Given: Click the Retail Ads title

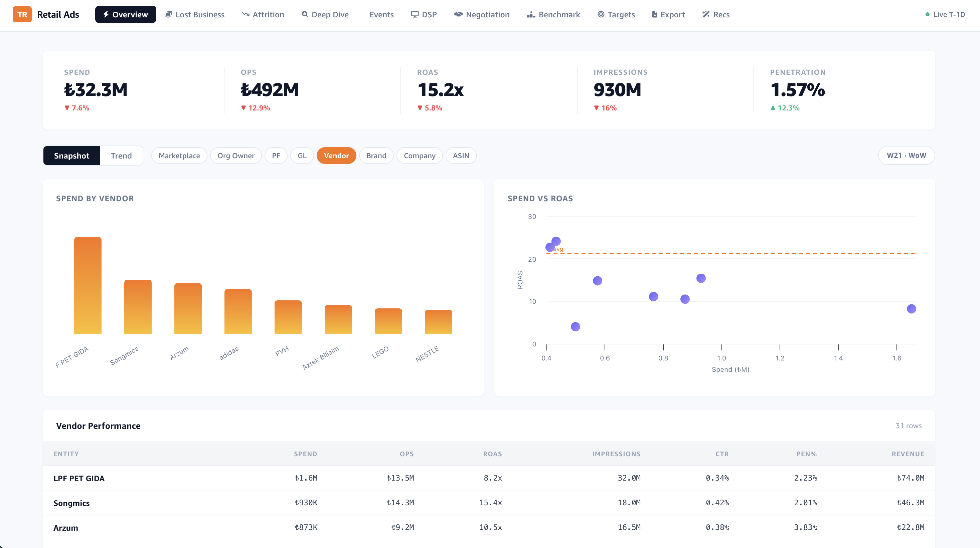Looking at the screenshot, I should click(x=58, y=14).
